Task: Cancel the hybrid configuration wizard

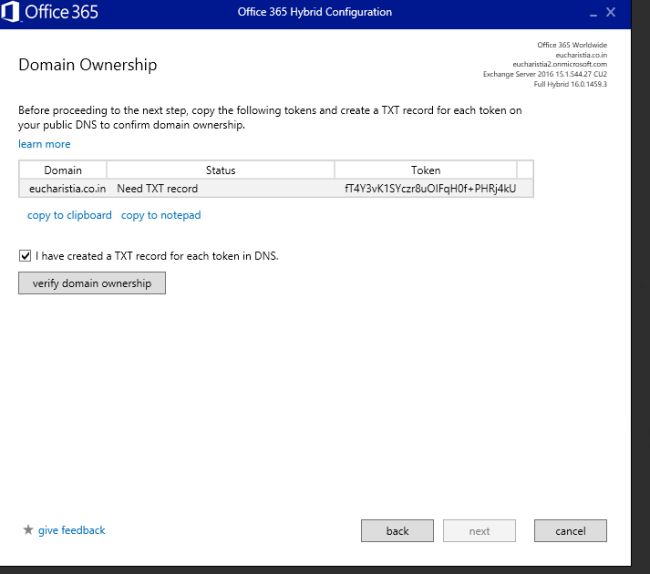Action: click(x=570, y=530)
